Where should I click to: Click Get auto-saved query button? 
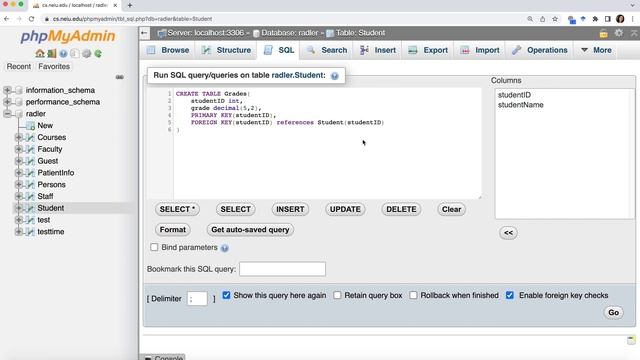250,230
